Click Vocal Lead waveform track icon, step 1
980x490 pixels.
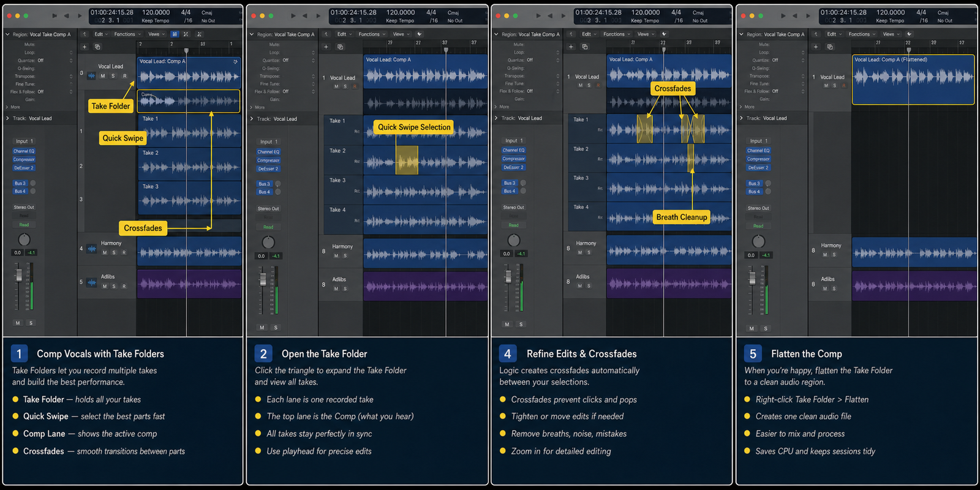click(91, 76)
